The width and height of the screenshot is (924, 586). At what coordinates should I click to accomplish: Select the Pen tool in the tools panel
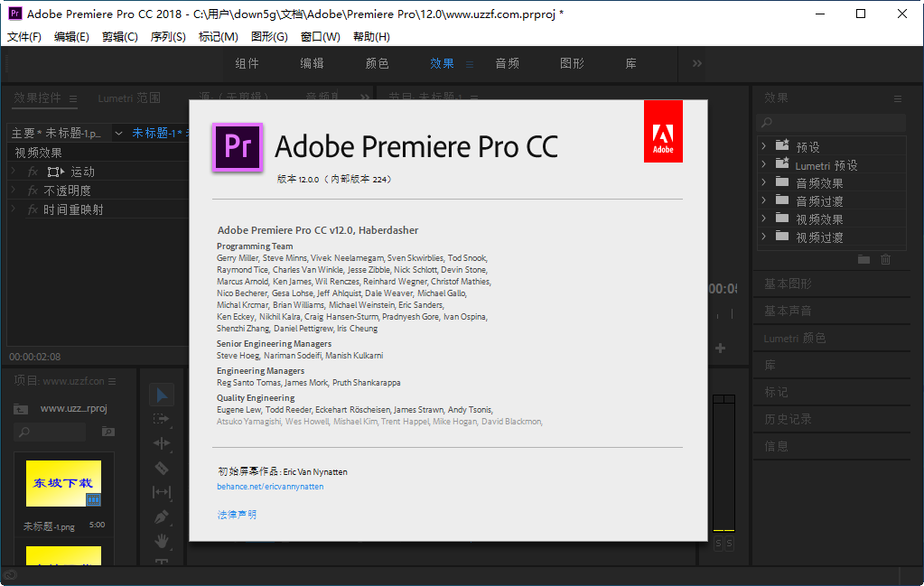pos(163,516)
